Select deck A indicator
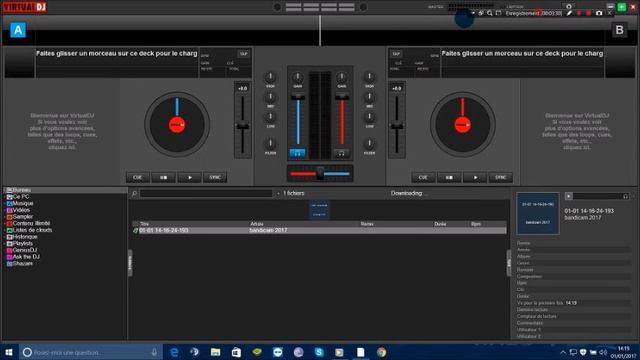The height and width of the screenshot is (360, 640). [x=18, y=30]
